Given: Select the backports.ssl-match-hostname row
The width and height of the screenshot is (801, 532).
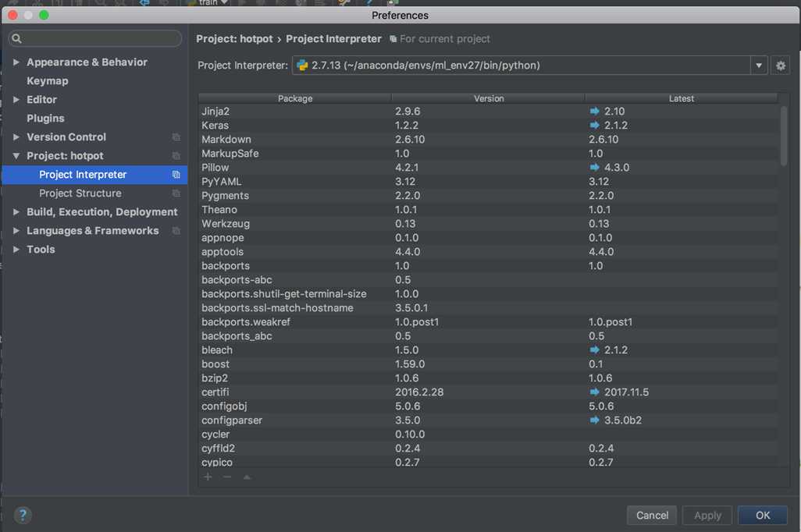Looking at the screenshot, I should tap(489, 307).
